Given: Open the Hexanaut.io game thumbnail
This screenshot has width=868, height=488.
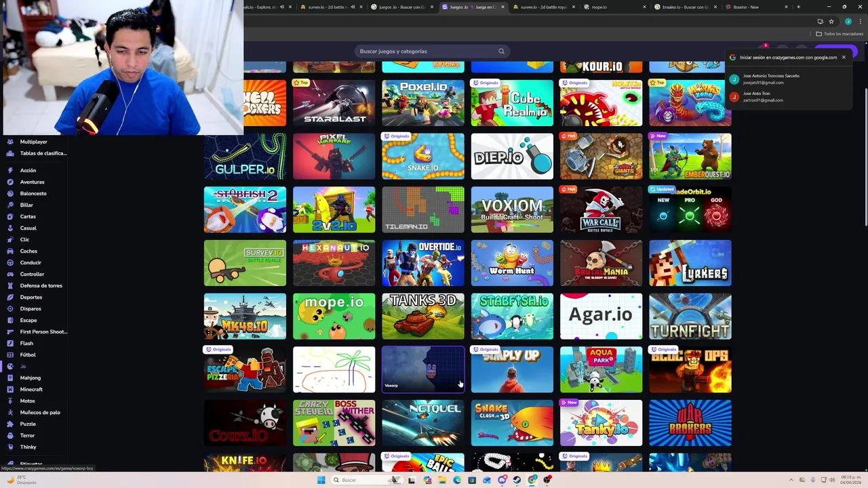Looking at the screenshot, I should [x=334, y=263].
